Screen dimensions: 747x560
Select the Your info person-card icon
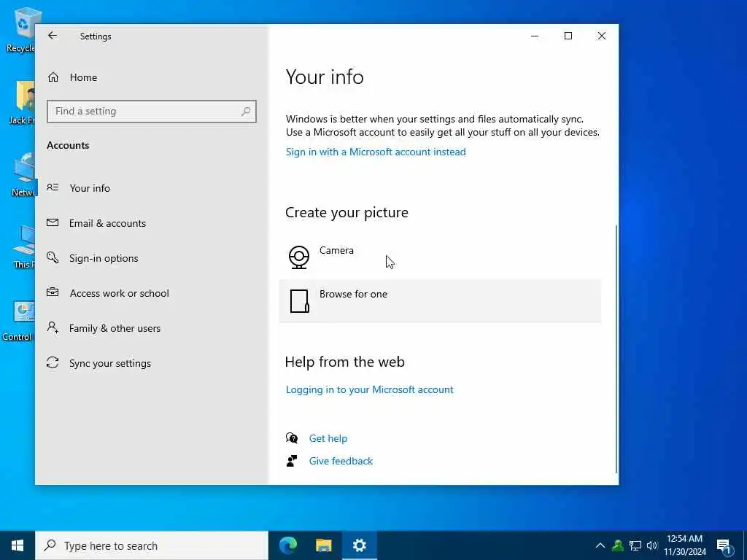click(x=53, y=187)
